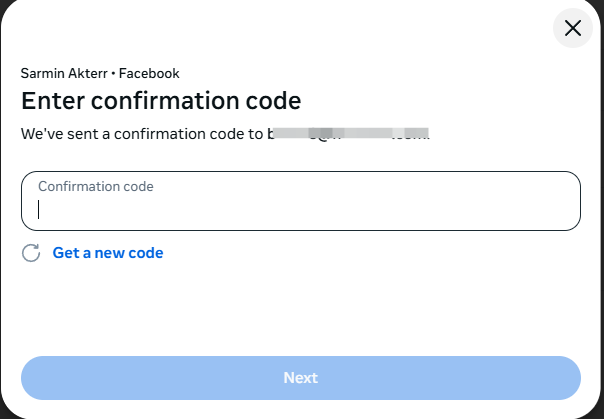Screen dimensions: 604x419
Task: Close the confirmation code dialog
Action: [573, 28]
